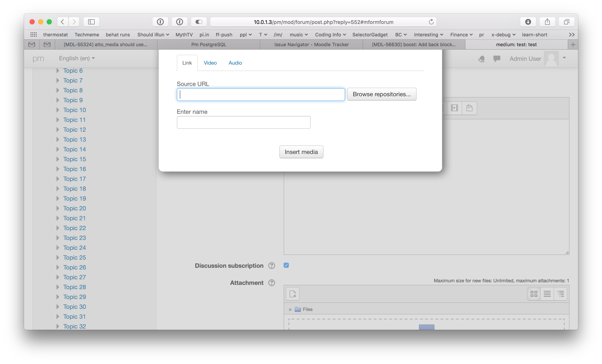Screen dimensions: 602x364
Task: Open the SelectorGadget bookmark
Action: click(x=370, y=34)
